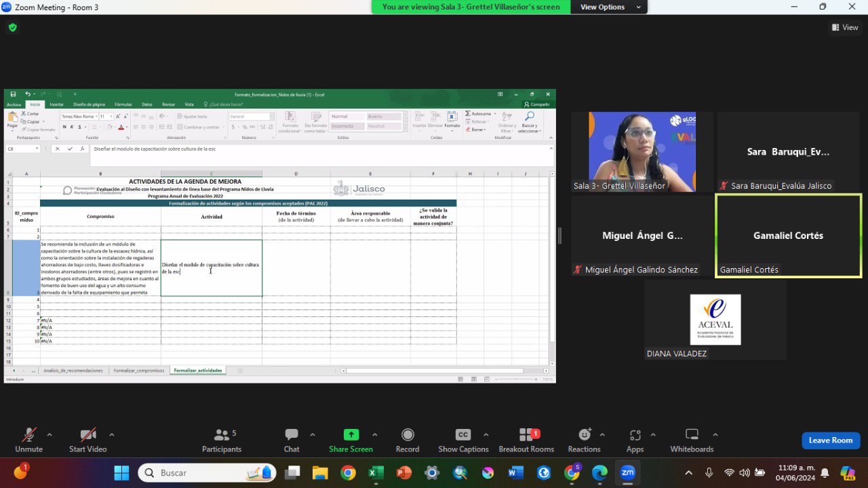Open the Apps panel
Image resolution: width=868 pixels, height=488 pixels.
(x=635, y=440)
